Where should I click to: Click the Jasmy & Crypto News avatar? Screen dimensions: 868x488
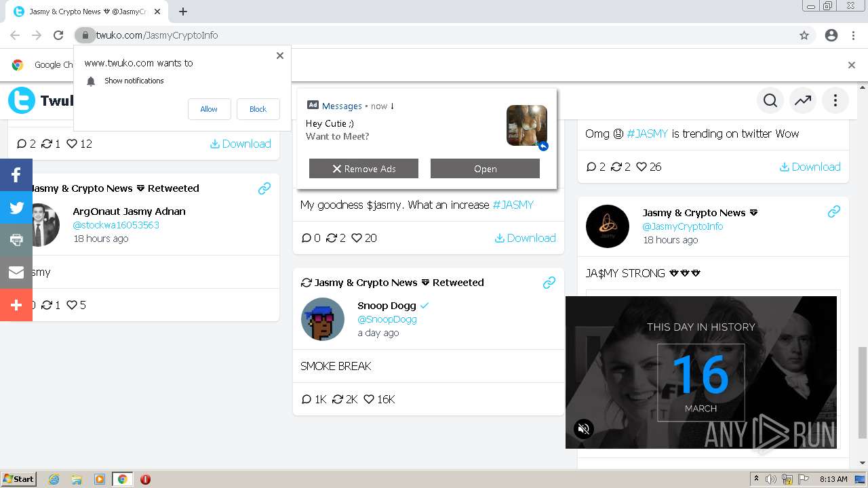(x=608, y=226)
